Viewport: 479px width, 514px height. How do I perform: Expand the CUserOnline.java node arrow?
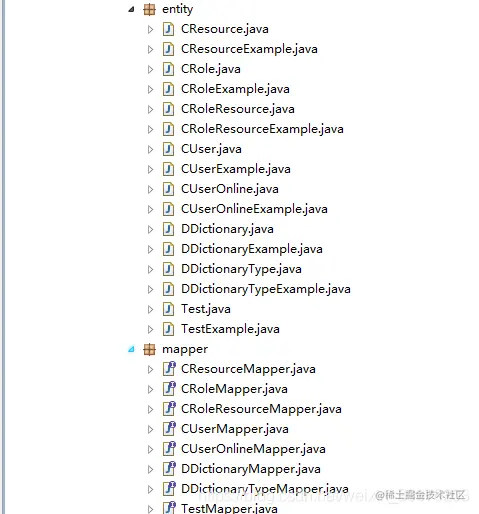point(150,190)
